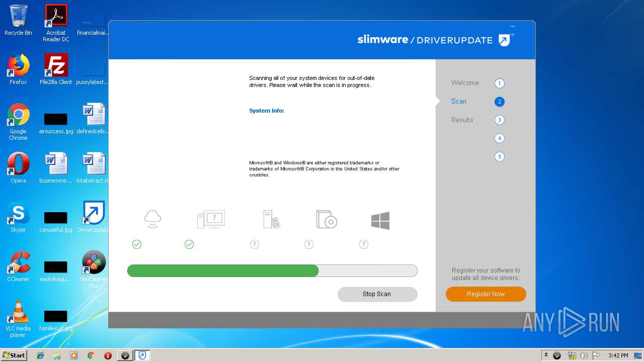The image size is (644, 362).
Task: Select airsuccess.jpg file on desktop
Action: click(56, 124)
